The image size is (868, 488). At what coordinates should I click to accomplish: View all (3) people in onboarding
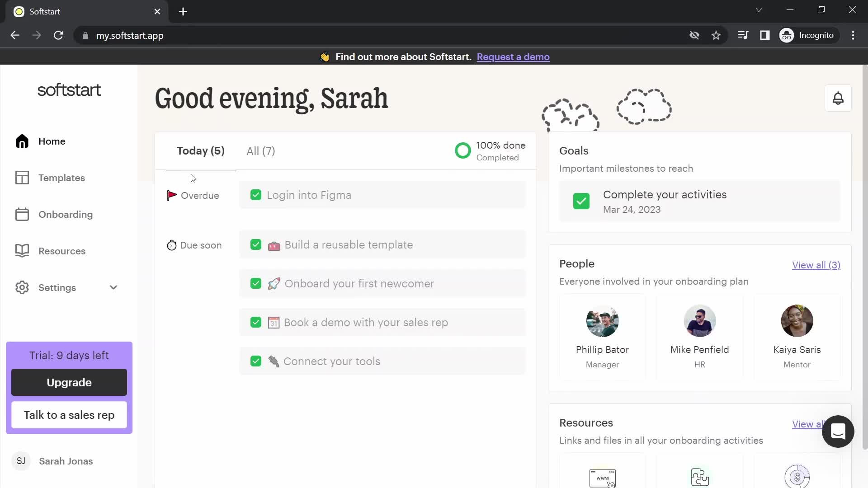point(817,264)
